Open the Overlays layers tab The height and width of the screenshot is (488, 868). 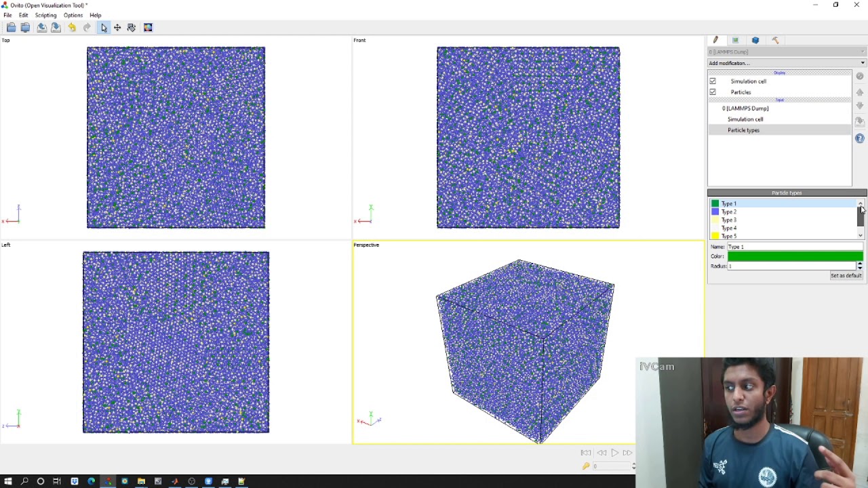click(x=755, y=40)
